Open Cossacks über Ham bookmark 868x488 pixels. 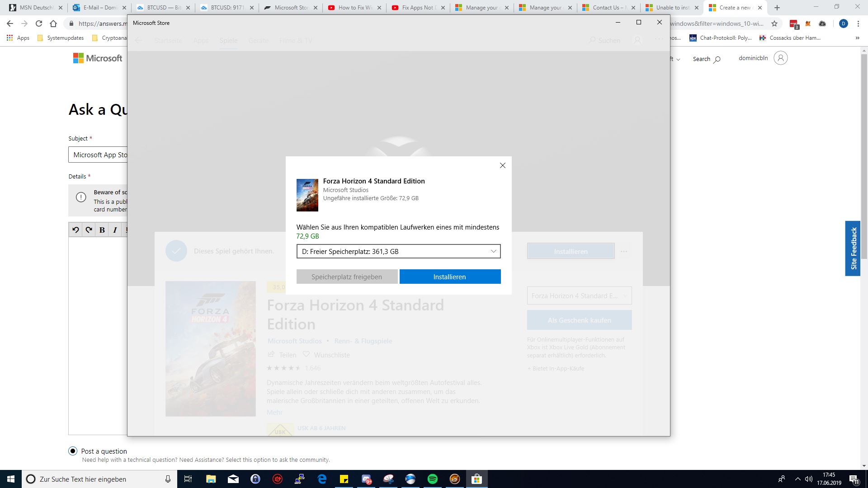pyautogui.click(x=790, y=38)
